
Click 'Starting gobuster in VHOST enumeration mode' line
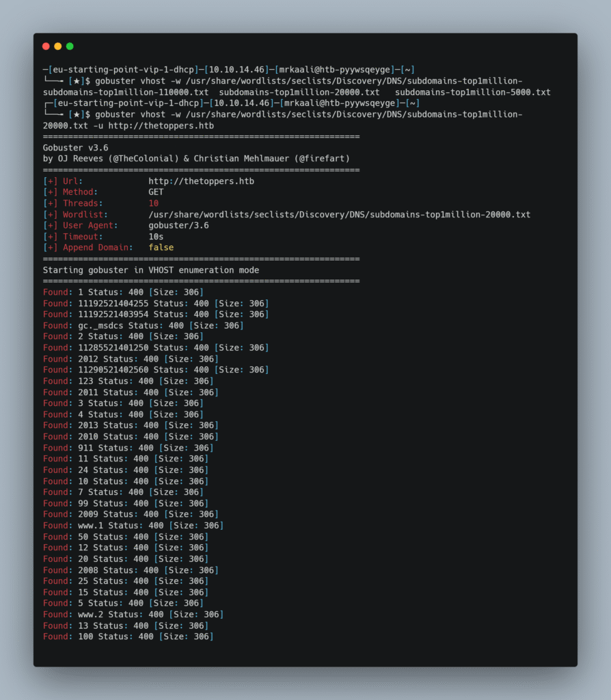(151, 270)
